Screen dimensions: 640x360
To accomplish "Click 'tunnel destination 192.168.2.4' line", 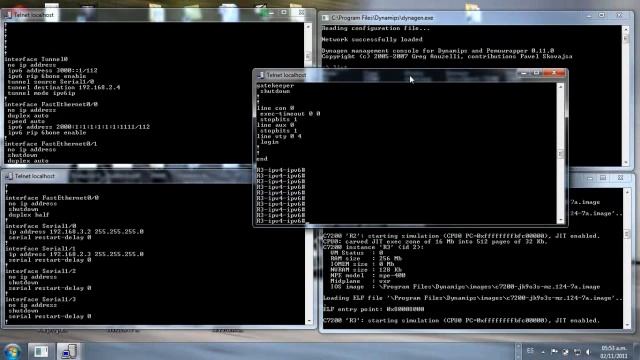I will click(64, 87).
